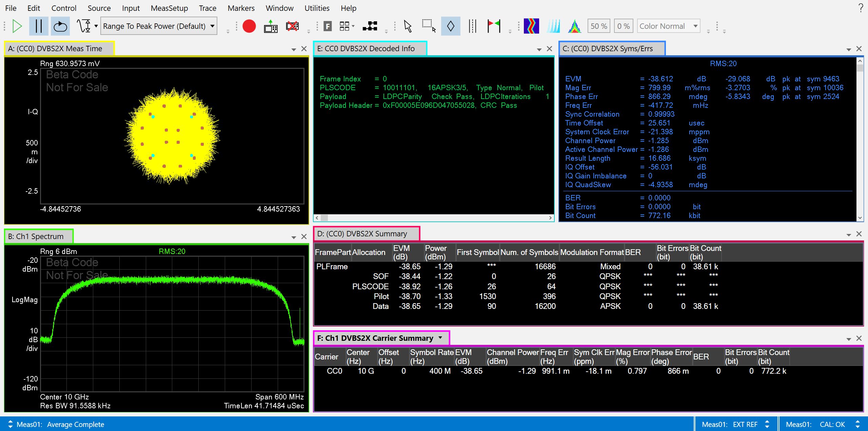
Task: Toggle the pause measurement control
Action: 38,26
